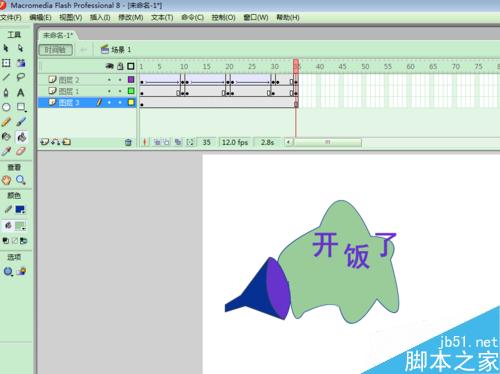500x374 pixels.
Task: Click the No Color button
Action: tap(15, 241)
